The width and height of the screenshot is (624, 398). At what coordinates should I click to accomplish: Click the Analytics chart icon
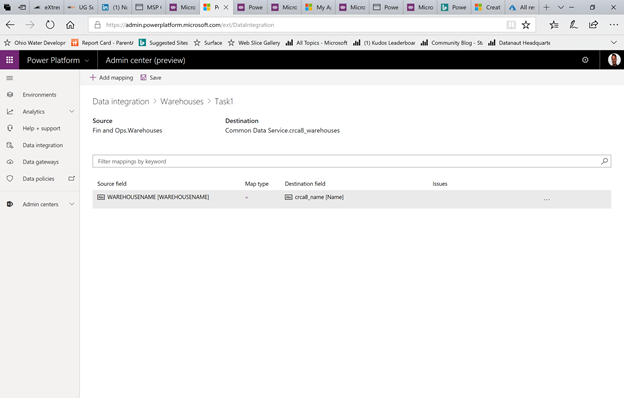[10, 112]
